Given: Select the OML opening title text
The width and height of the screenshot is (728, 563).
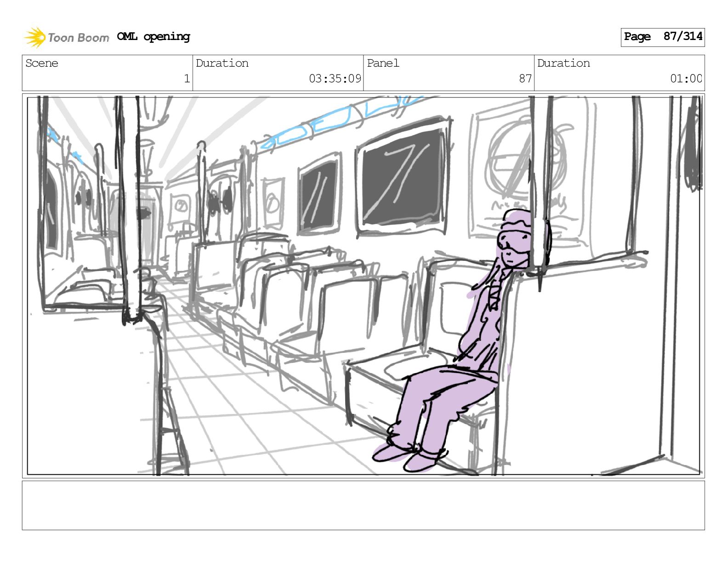Looking at the screenshot, I should (154, 37).
